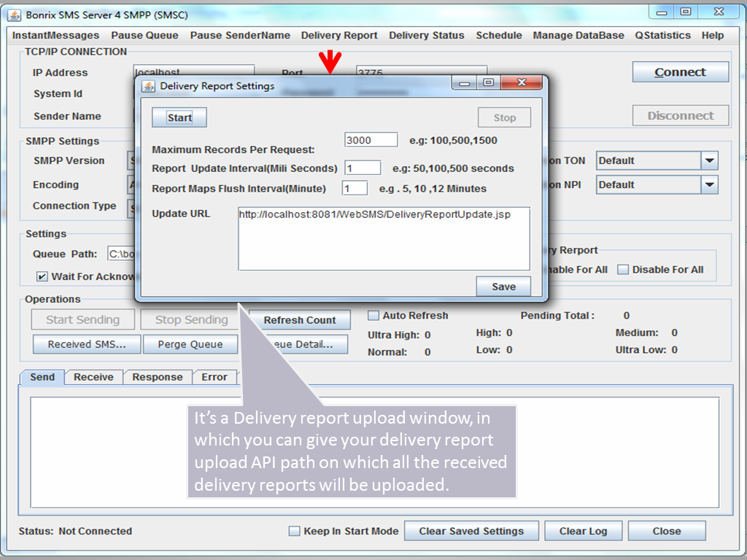Switch to the Response tab
This screenshot has height=560, width=747.
tap(158, 377)
